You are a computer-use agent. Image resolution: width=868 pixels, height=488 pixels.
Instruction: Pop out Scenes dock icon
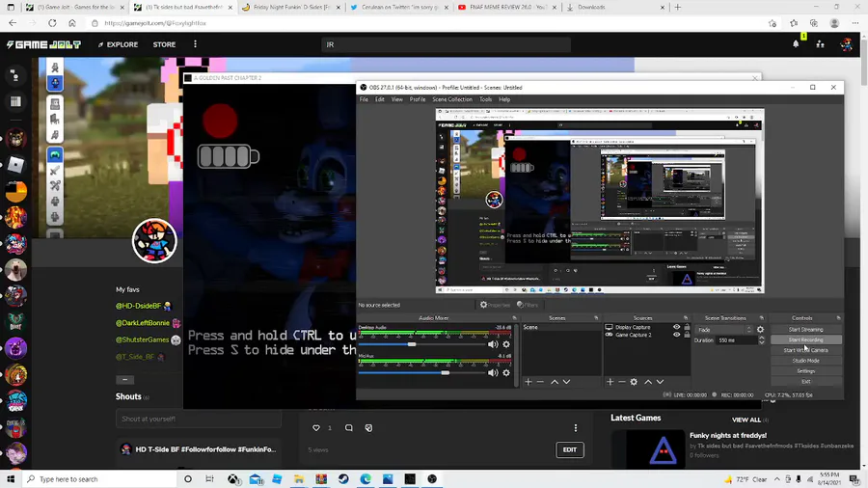point(596,318)
